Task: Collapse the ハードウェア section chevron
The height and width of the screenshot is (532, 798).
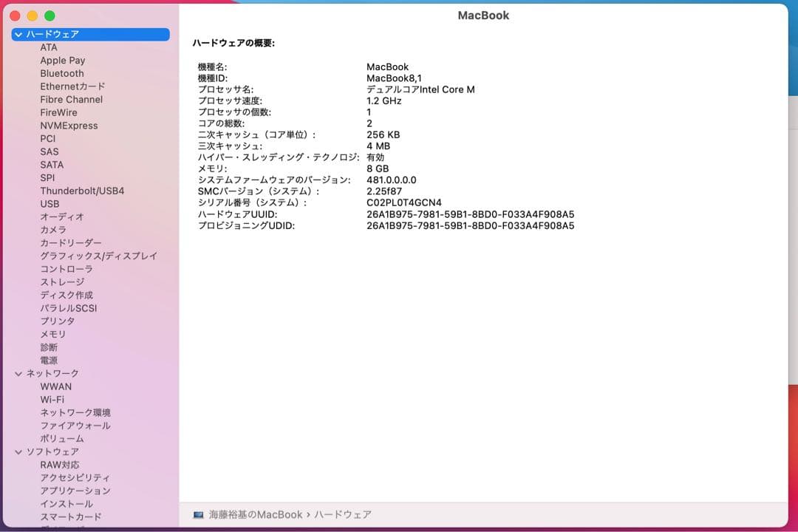Action: pos(16,34)
